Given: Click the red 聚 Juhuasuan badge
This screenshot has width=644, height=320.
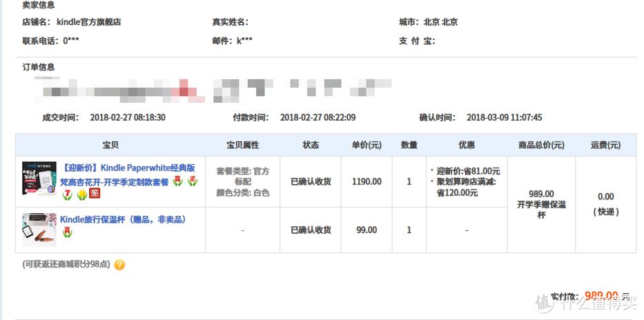Looking at the screenshot, I should pos(95,193).
